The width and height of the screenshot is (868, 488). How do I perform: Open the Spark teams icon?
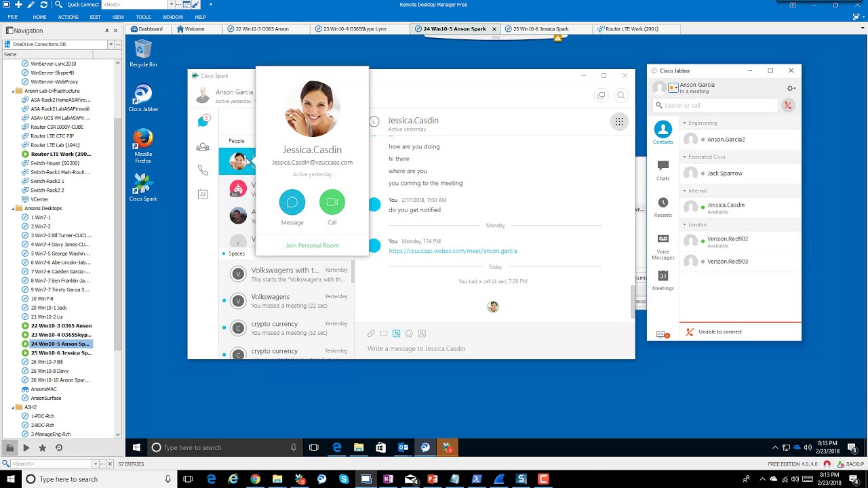tap(203, 147)
